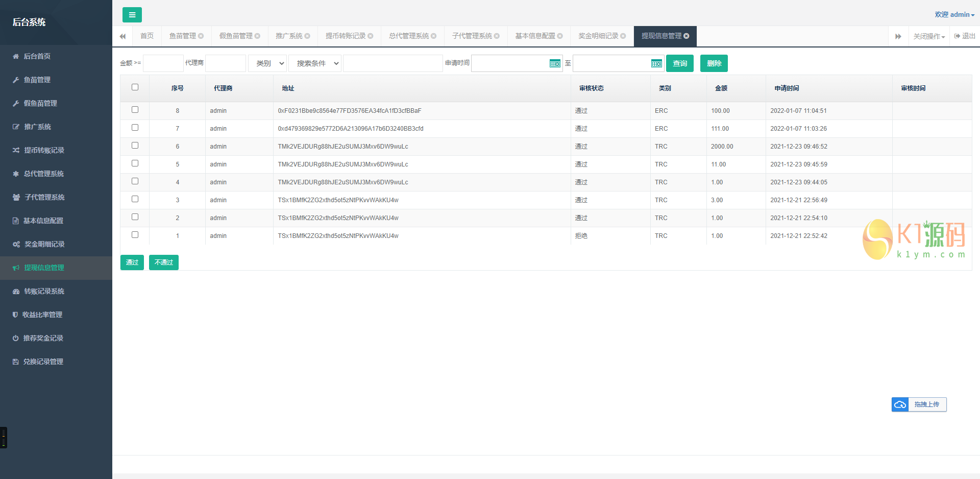Click the 金额 minimum input field
980x479 pixels.
(x=163, y=63)
